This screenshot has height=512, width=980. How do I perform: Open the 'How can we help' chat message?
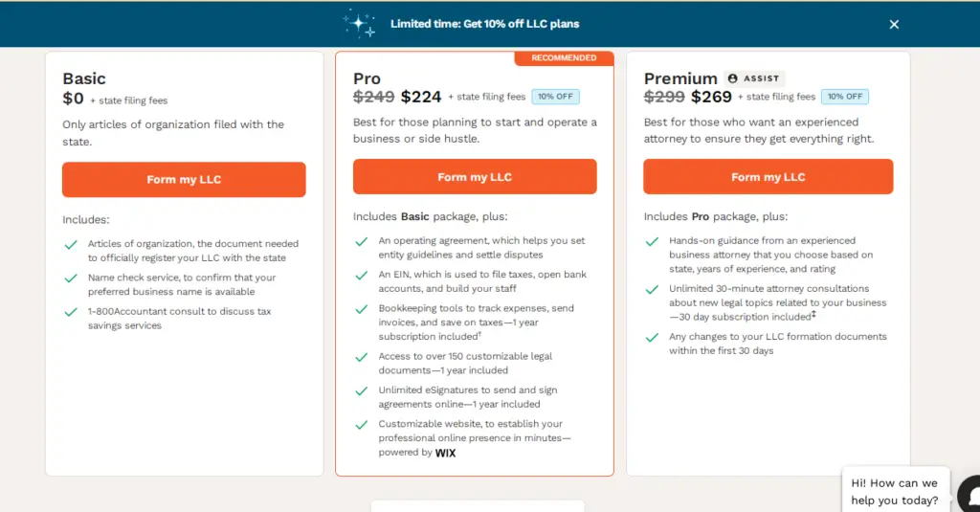click(895, 491)
